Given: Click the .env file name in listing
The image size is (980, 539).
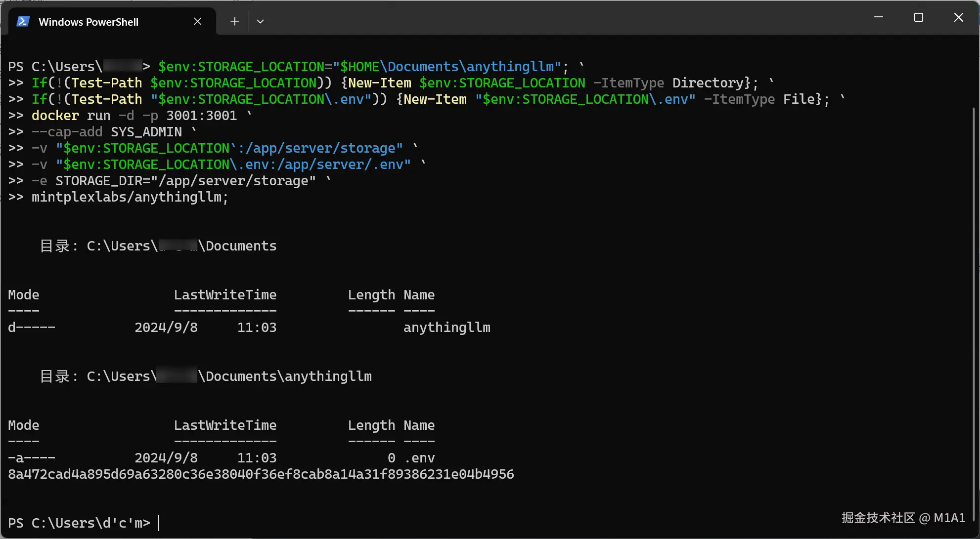Looking at the screenshot, I should (419, 458).
